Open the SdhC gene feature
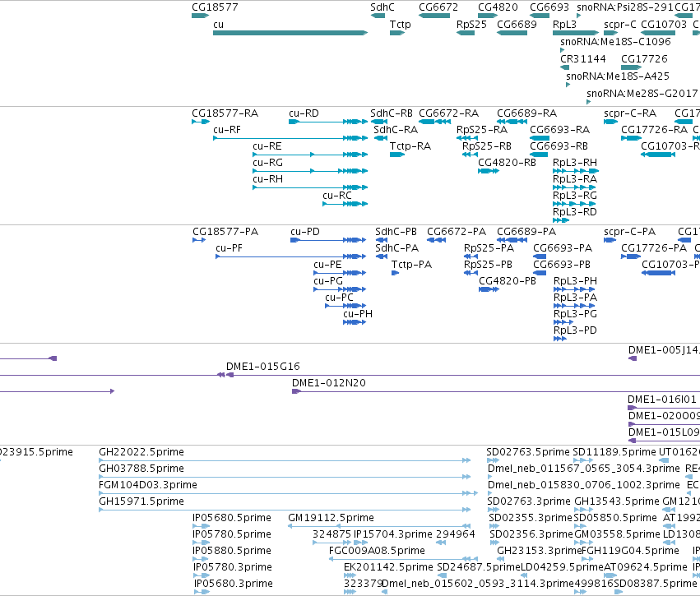700x596 pixels. click(x=378, y=16)
